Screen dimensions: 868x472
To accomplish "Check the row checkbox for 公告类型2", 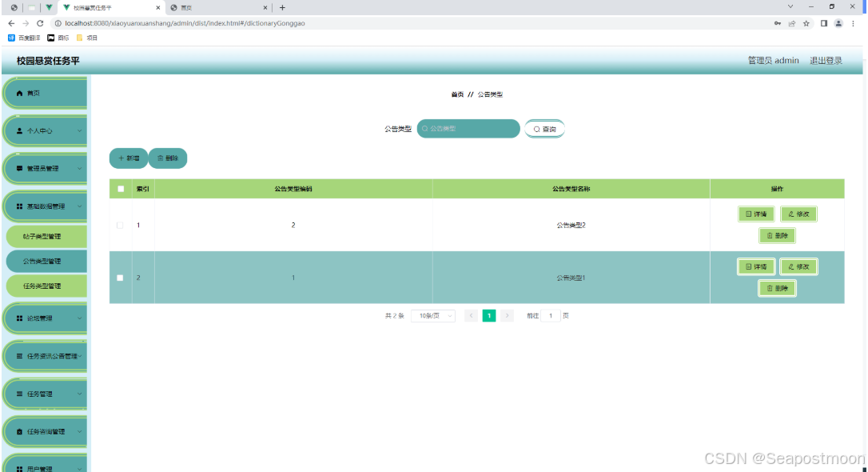I will point(120,225).
